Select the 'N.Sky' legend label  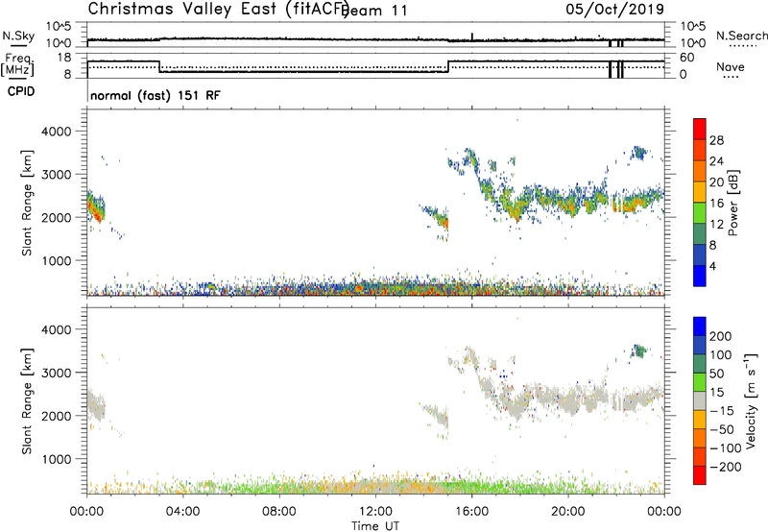18,36
